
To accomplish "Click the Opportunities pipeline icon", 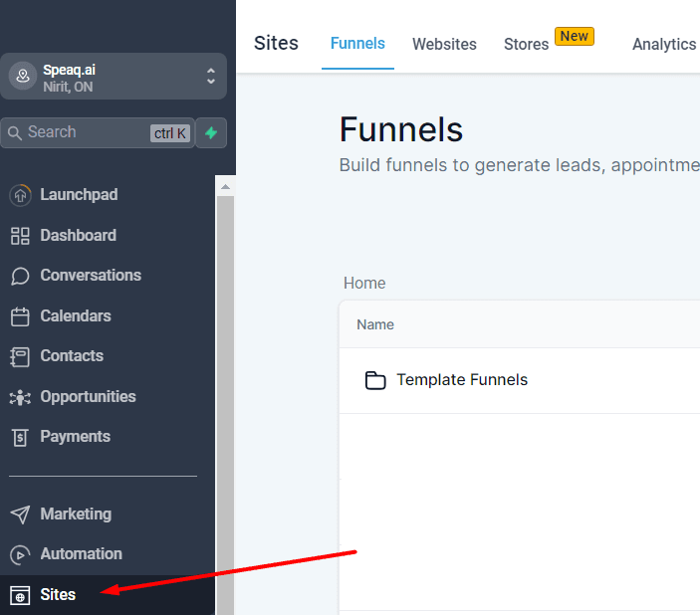I will coord(20,397).
